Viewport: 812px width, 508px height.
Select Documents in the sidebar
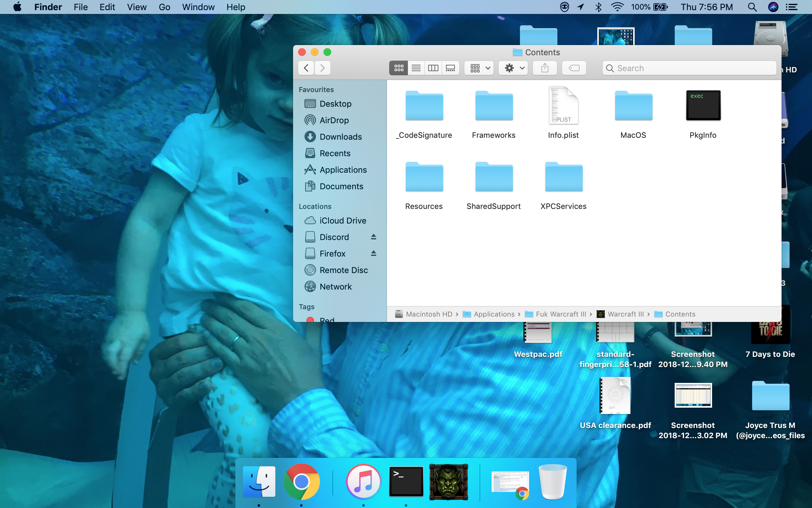(x=340, y=186)
